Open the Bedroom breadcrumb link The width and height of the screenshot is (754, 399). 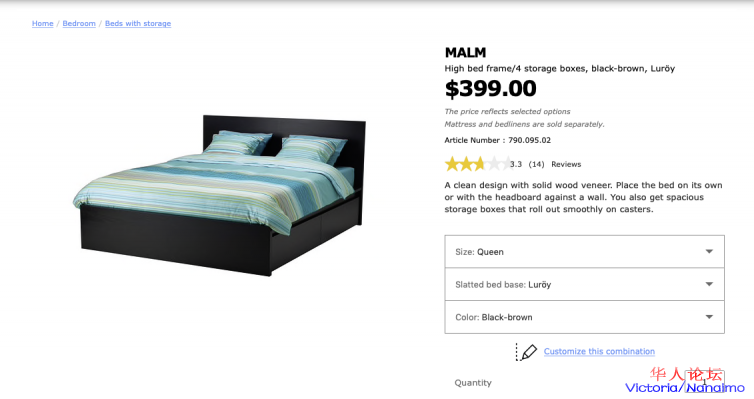coord(79,24)
